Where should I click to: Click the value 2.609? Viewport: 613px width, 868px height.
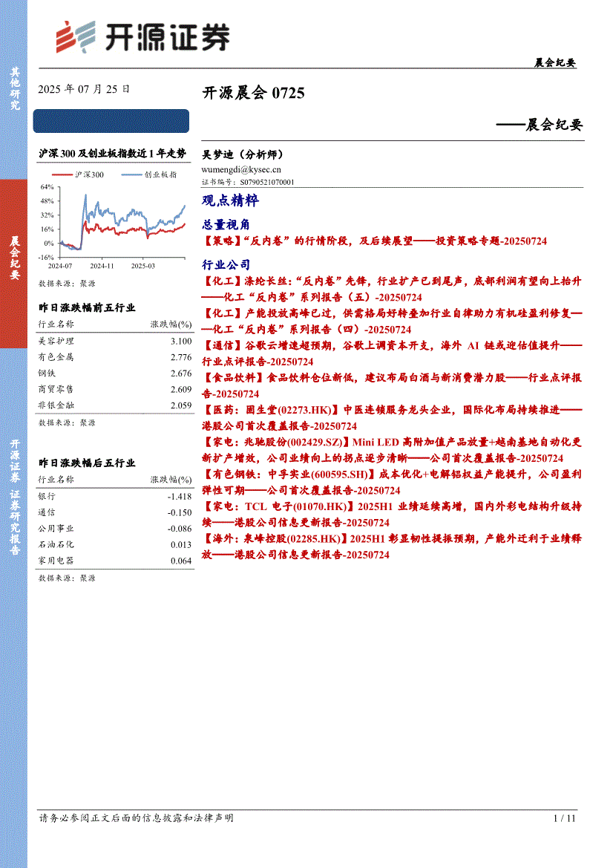(x=182, y=389)
